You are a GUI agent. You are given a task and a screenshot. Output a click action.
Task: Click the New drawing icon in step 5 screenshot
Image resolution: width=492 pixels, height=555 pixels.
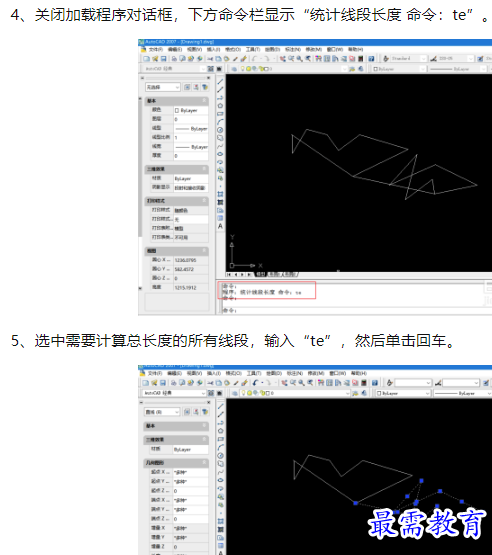point(146,383)
